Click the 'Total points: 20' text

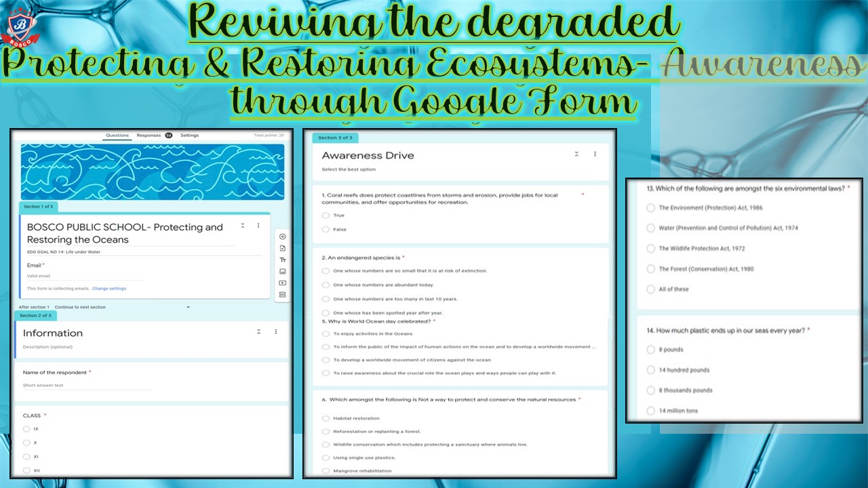tap(269, 136)
